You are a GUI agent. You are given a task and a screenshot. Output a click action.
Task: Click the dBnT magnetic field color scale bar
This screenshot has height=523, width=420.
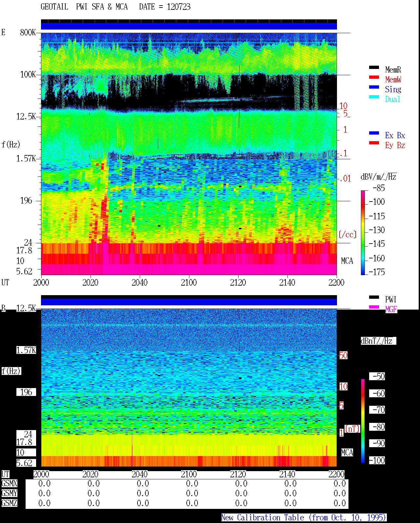(363, 421)
